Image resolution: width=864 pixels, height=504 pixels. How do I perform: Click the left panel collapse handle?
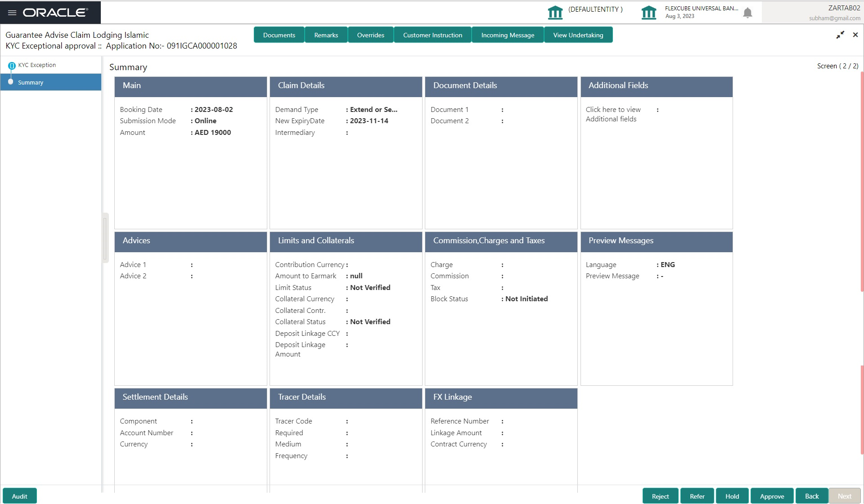[x=105, y=238]
